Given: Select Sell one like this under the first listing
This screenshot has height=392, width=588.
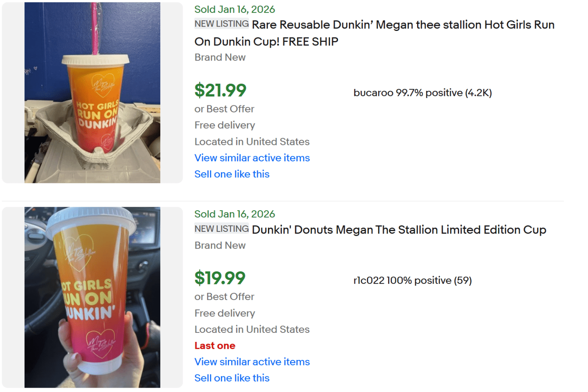Looking at the screenshot, I should (232, 174).
